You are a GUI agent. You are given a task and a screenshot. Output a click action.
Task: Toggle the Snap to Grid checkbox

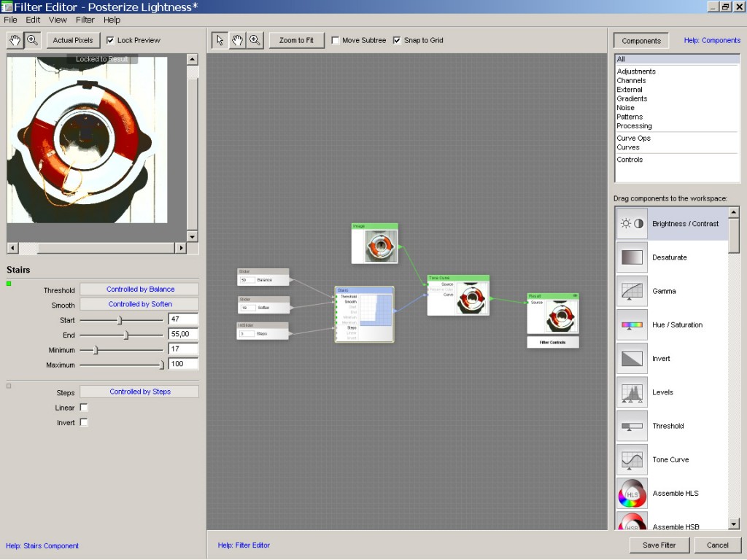click(x=397, y=41)
